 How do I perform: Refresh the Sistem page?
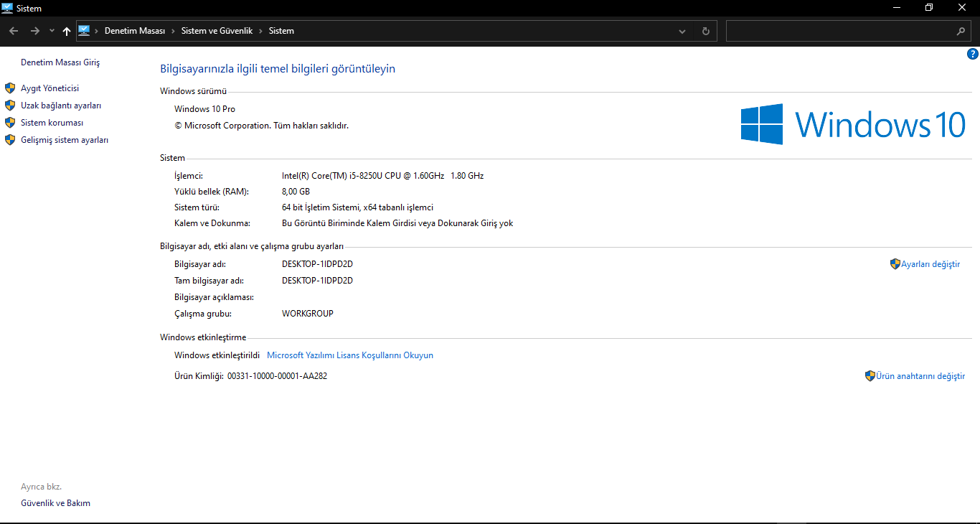point(706,32)
